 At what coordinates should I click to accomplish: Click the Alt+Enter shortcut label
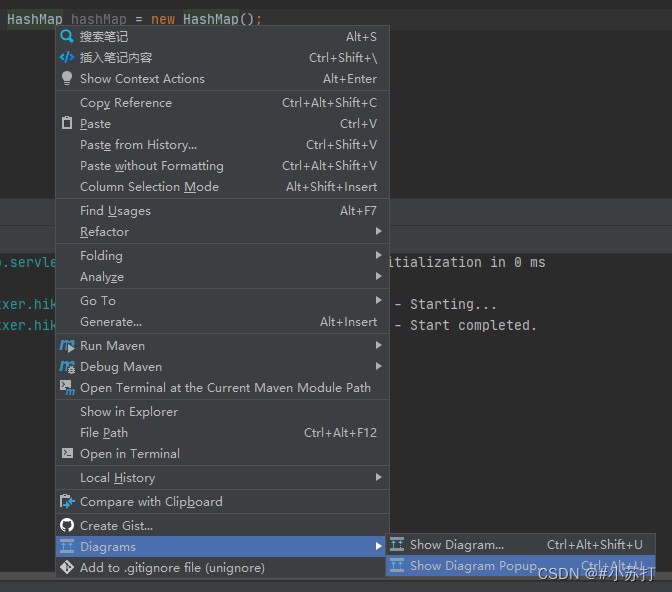click(350, 78)
